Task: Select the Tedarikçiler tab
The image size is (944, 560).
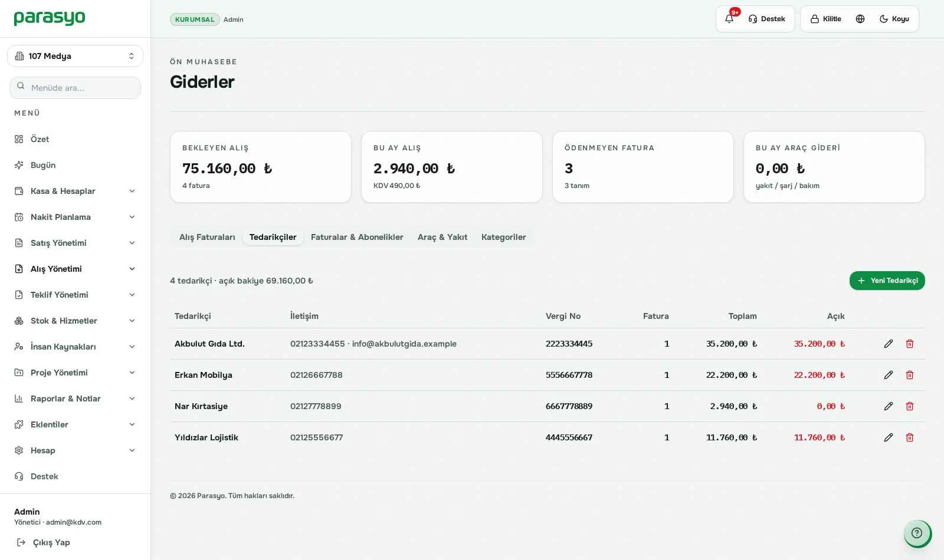Action: click(273, 237)
